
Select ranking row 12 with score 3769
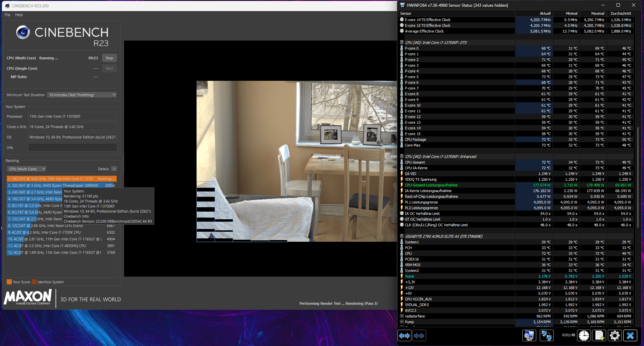61,252
